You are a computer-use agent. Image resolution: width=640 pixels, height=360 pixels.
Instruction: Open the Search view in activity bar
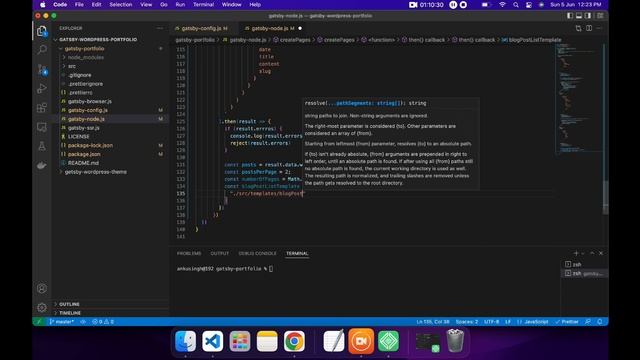(x=42, y=50)
